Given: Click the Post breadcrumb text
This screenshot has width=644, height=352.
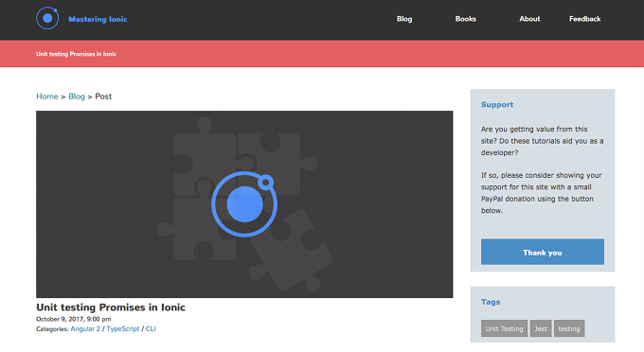Looking at the screenshot, I should coord(103,97).
